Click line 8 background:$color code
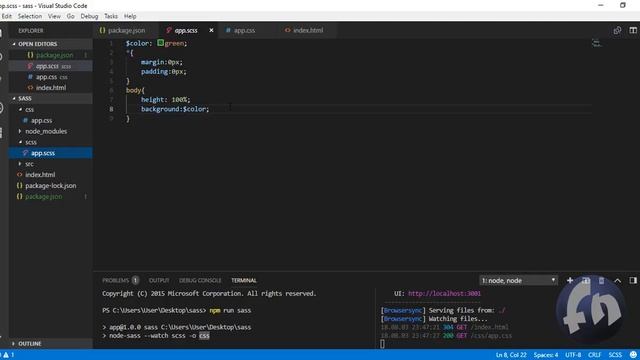The width and height of the screenshot is (640, 360). [x=175, y=109]
